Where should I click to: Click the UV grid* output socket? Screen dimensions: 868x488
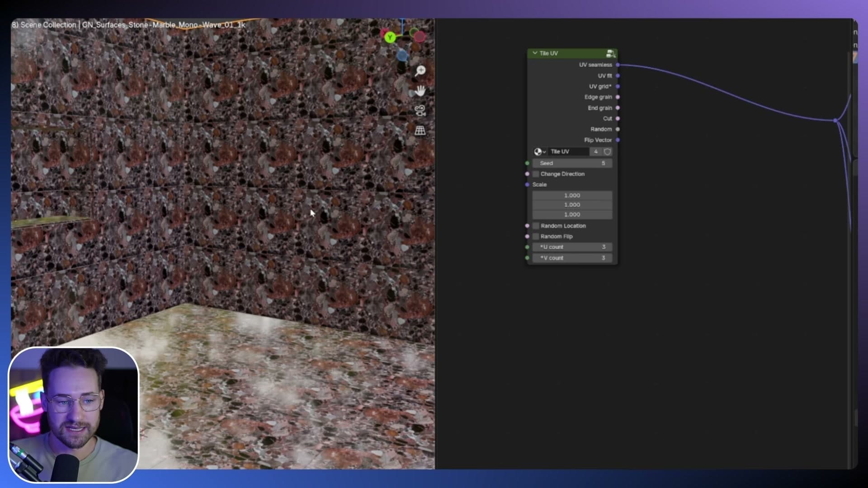coord(618,86)
